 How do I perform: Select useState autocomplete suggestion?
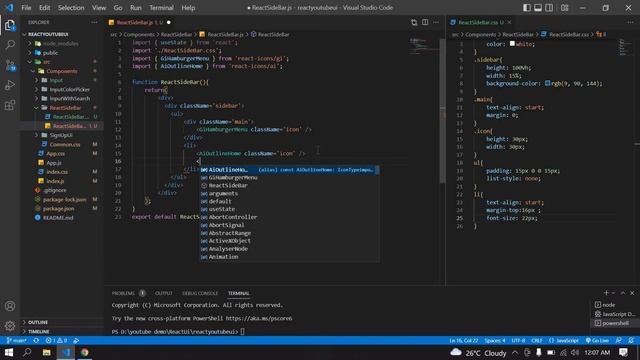tap(289, 209)
